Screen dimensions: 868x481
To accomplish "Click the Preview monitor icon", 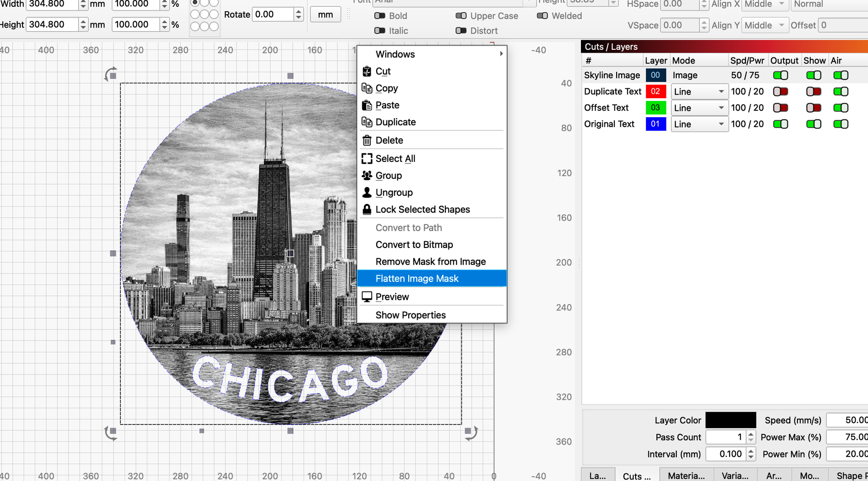I will coord(367,297).
